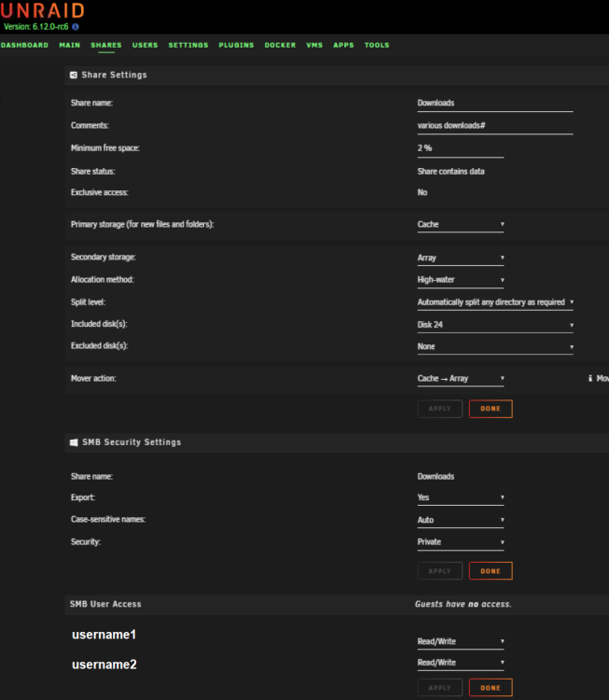Open the Primary storage Cache dropdown

461,225
